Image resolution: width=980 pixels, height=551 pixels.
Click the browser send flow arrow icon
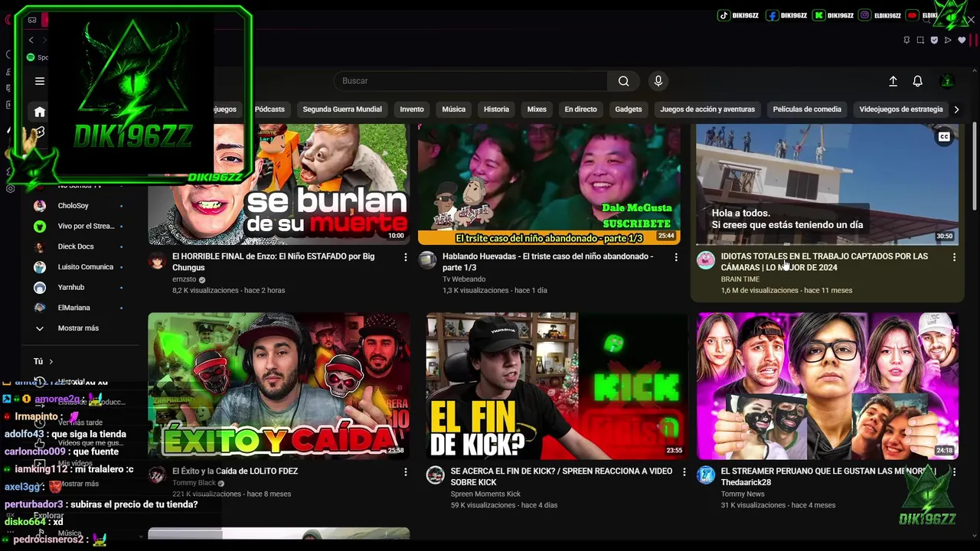pyautogui.click(x=948, y=40)
